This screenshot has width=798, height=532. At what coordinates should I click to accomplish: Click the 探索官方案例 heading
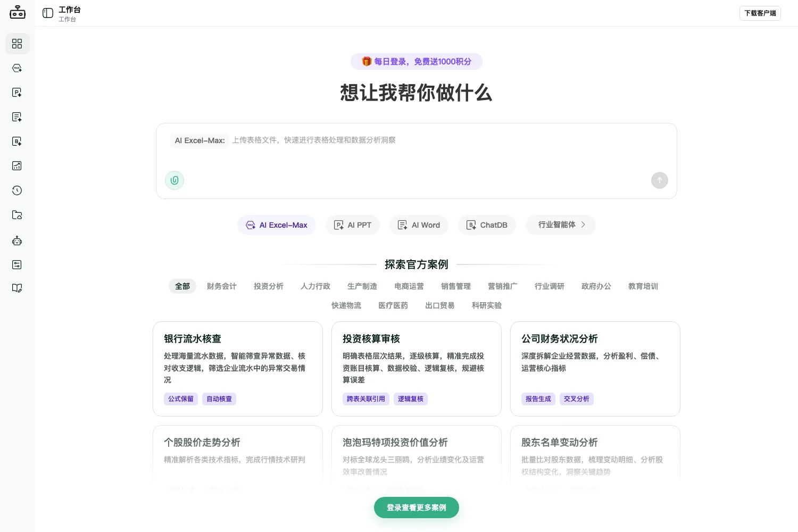417,264
